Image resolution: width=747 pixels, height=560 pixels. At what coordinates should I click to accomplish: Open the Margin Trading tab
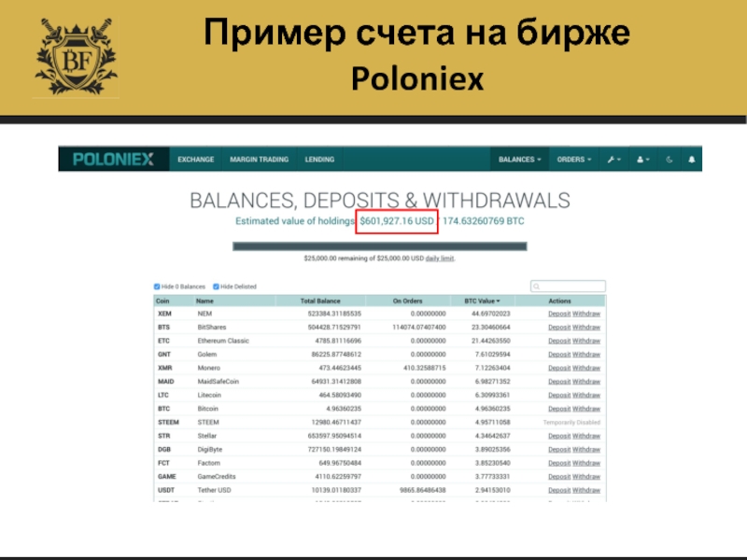point(260,160)
